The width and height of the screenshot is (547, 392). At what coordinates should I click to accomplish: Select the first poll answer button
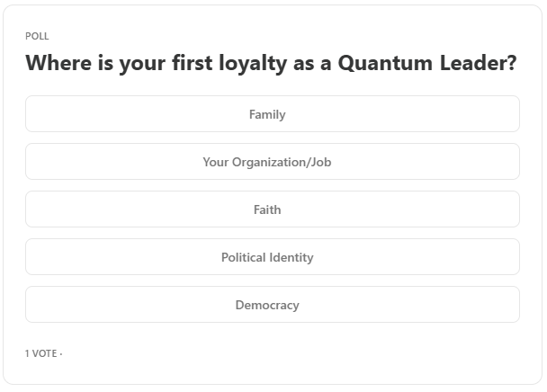(x=272, y=114)
